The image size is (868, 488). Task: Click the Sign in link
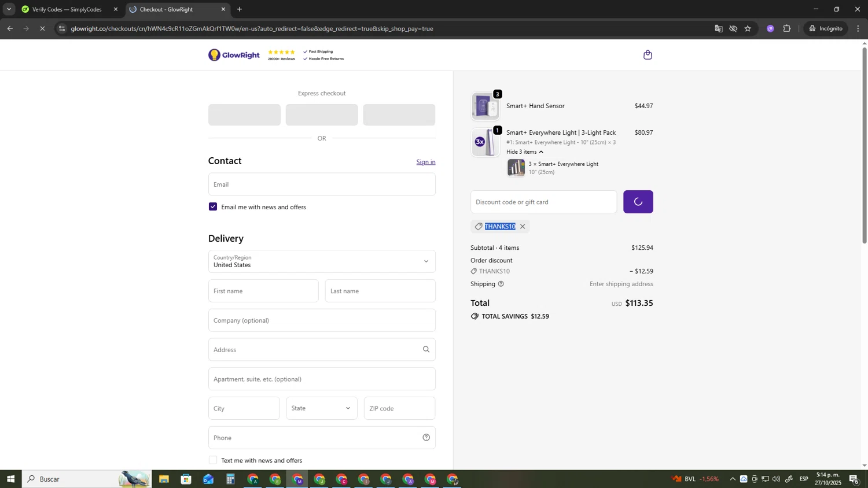426,162
